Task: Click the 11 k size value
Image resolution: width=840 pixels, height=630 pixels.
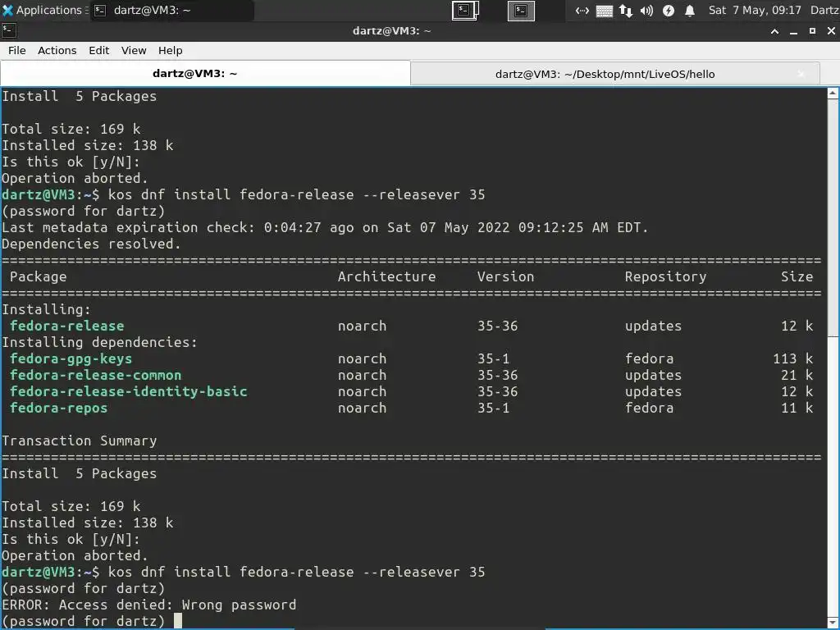Action: coord(797,409)
